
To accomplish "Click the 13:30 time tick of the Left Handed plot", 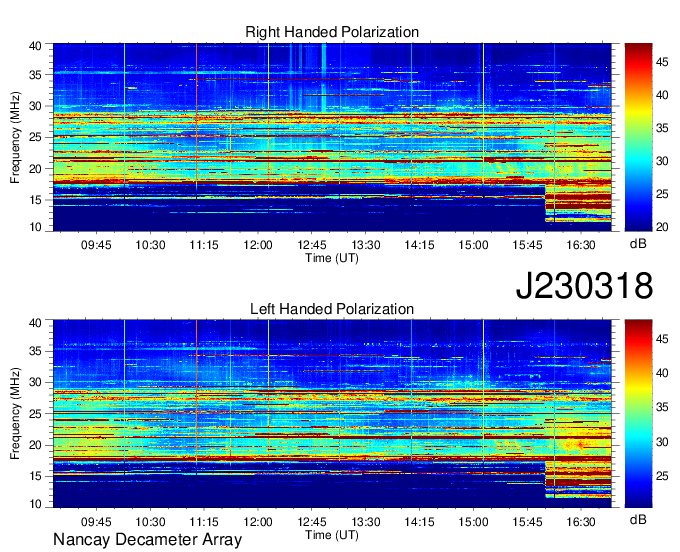I will (366, 522).
